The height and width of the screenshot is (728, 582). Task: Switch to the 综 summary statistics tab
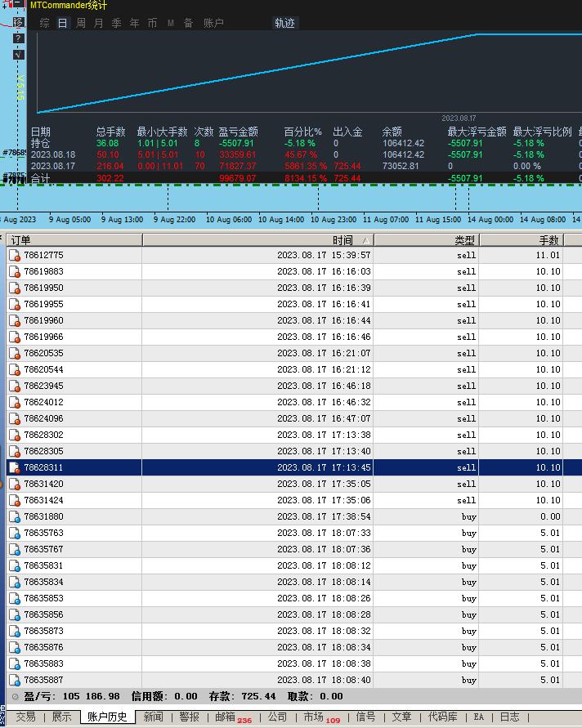(45, 23)
